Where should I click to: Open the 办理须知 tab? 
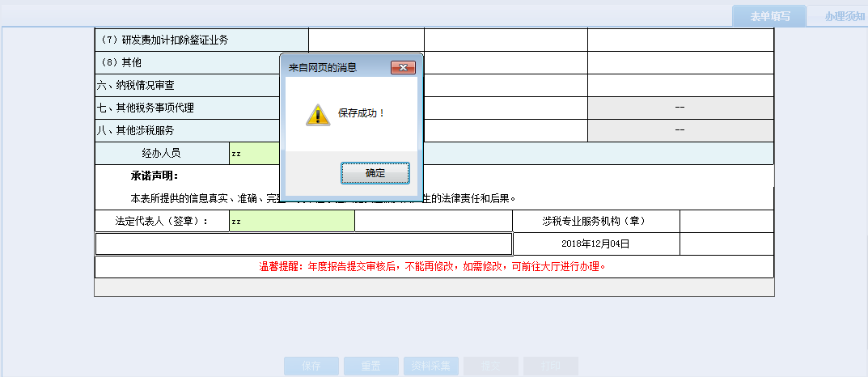pos(843,16)
